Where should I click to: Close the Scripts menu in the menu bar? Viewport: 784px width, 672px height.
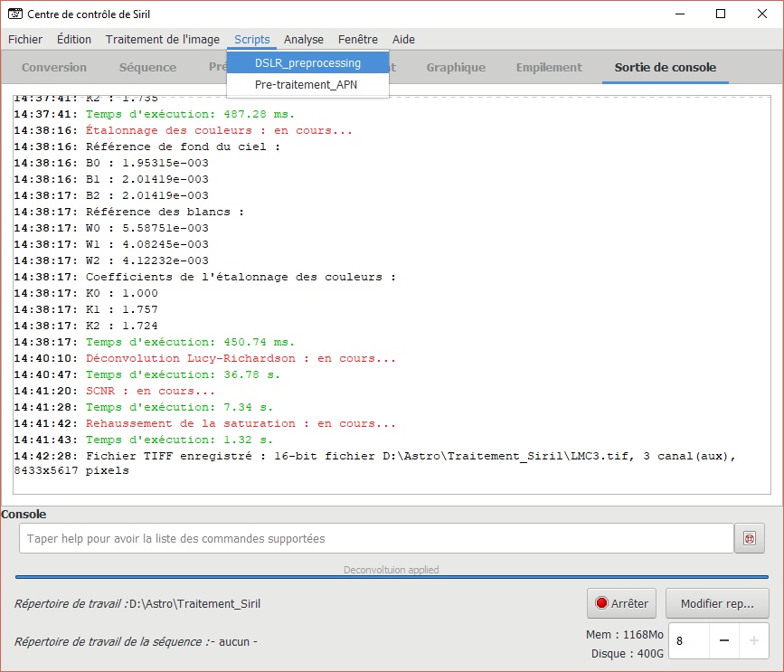(252, 40)
